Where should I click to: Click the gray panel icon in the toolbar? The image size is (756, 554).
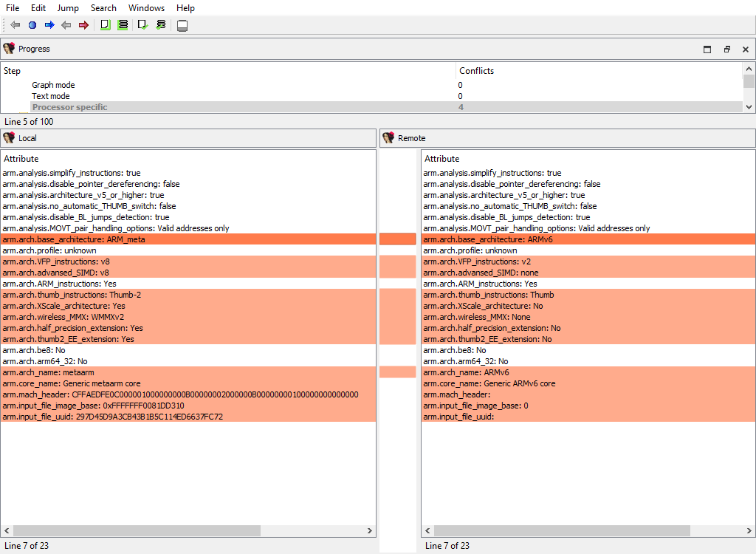[x=182, y=26]
